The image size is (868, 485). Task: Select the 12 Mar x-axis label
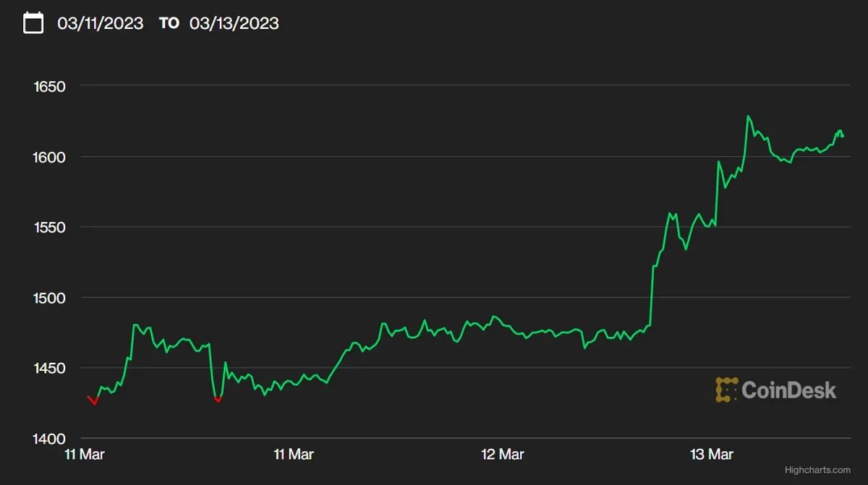click(x=503, y=455)
